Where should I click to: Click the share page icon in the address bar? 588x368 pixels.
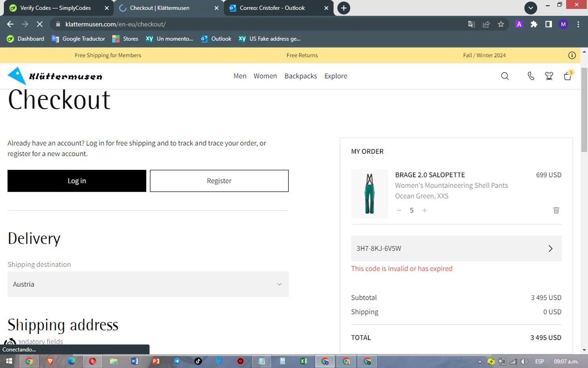(x=486, y=24)
